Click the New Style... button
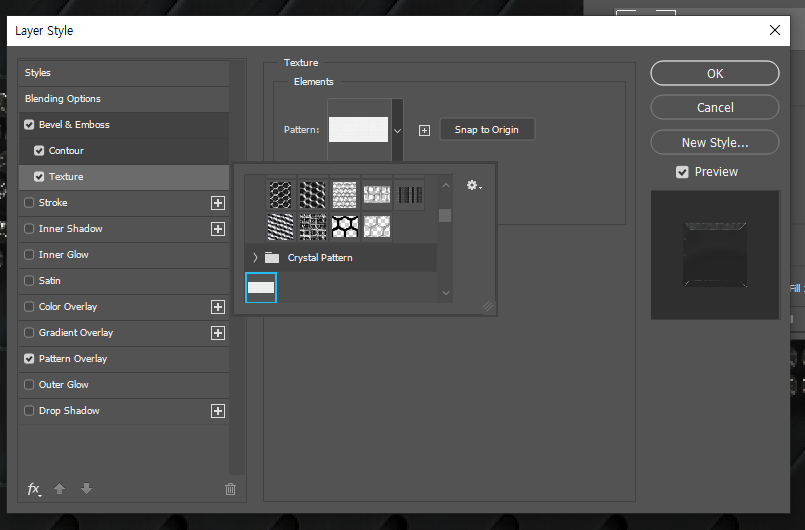Viewport: 805px width, 530px height. [715, 142]
